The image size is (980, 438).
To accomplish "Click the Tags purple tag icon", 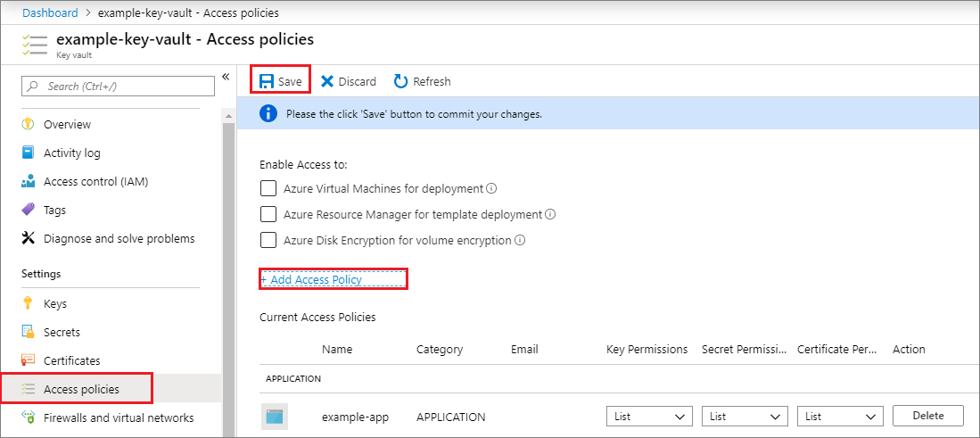I will click(28, 210).
